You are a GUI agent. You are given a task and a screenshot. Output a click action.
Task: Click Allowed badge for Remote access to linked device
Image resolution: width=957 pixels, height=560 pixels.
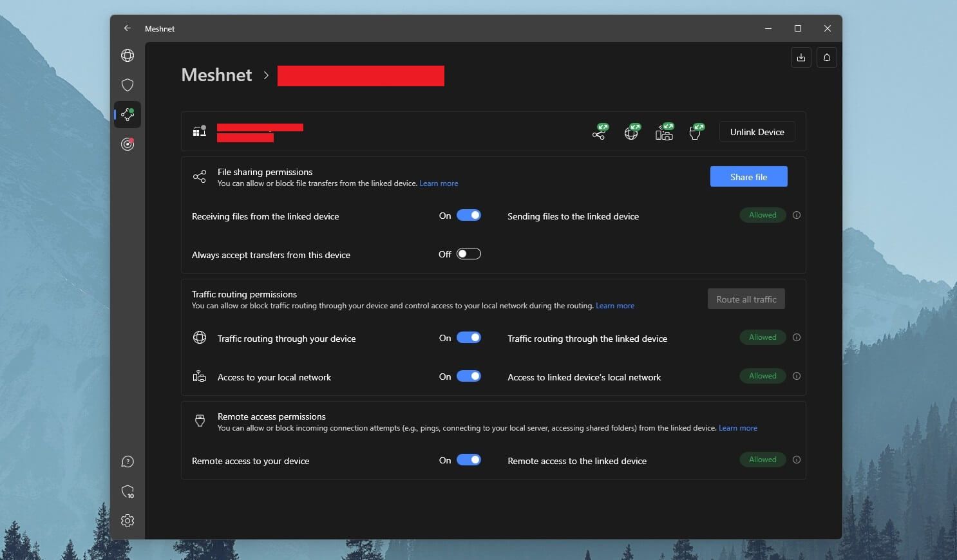coord(763,460)
